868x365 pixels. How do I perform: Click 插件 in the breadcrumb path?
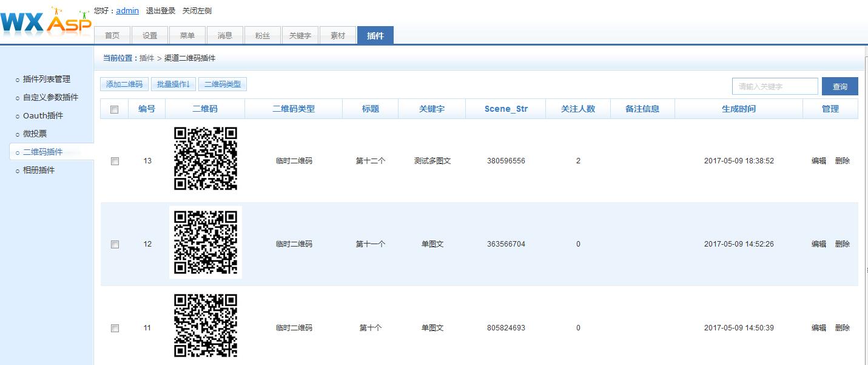click(x=147, y=58)
